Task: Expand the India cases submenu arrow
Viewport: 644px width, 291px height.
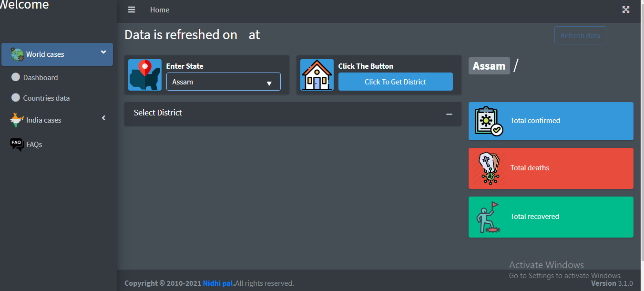Action: (x=103, y=118)
